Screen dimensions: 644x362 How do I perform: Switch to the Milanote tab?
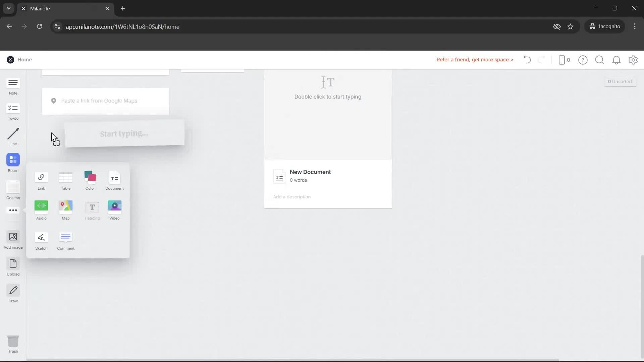point(60,8)
